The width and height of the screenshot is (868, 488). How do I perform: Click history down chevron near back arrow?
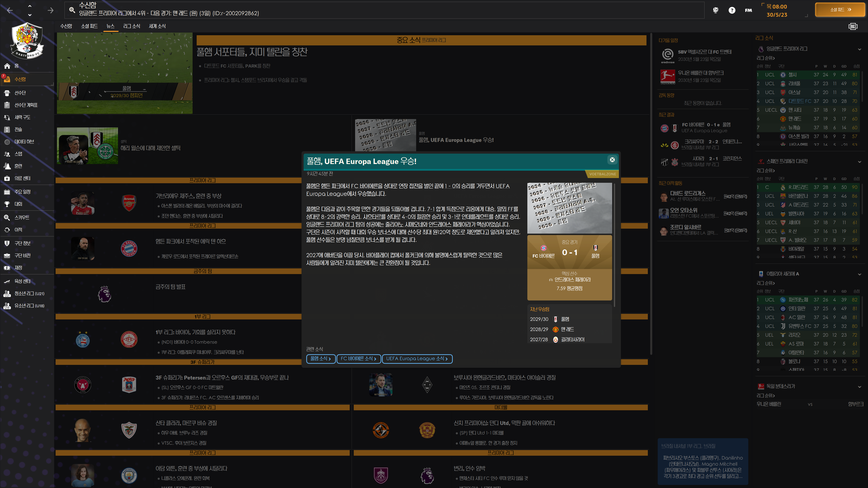(x=30, y=15)
